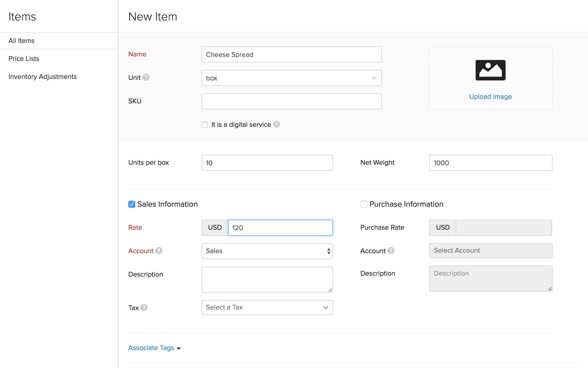Focus the Net Weight field

pyautogui.click(x=490, y=163)
